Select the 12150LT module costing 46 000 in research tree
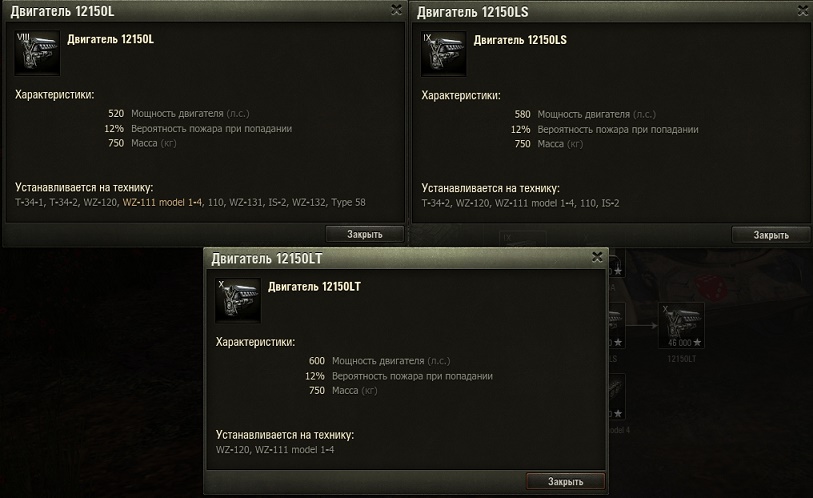Viewport: 813px width, 498px height. [x=681, y=326]
